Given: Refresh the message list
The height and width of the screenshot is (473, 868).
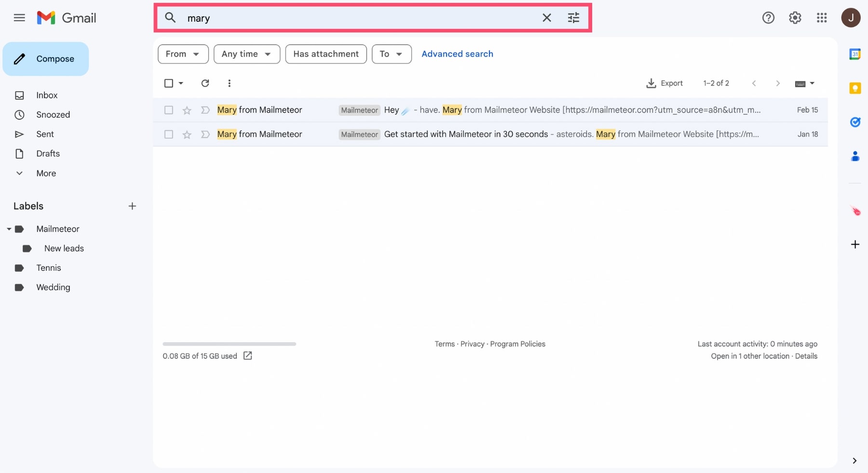Looking at the screenshot, I should pyautogui.click(x=205, y=83).
